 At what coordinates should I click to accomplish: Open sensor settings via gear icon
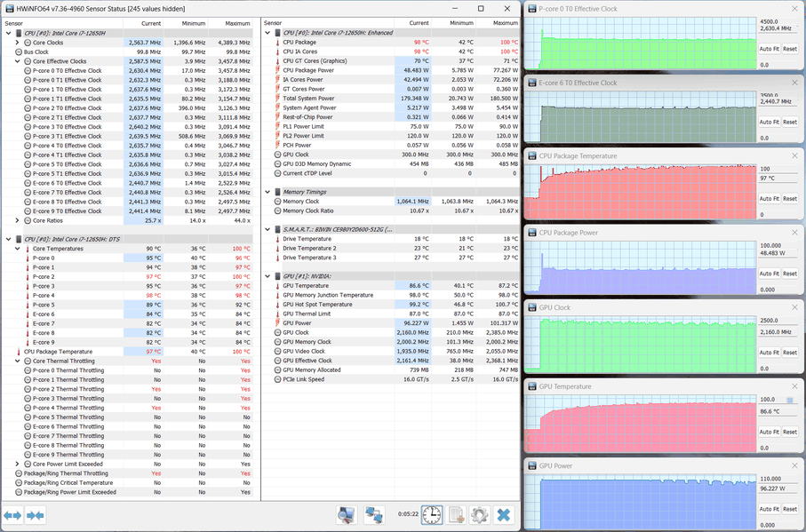[480, 514]
